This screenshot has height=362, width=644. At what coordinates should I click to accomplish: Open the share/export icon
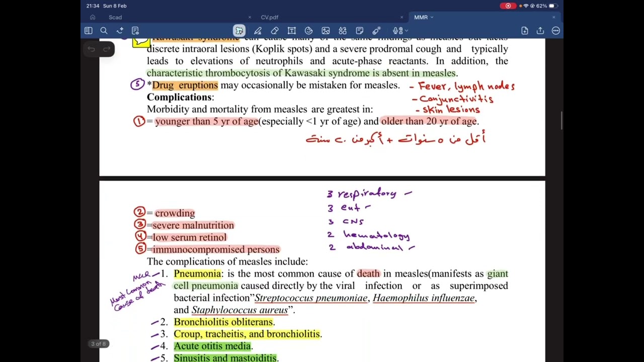tap(540, 31)
